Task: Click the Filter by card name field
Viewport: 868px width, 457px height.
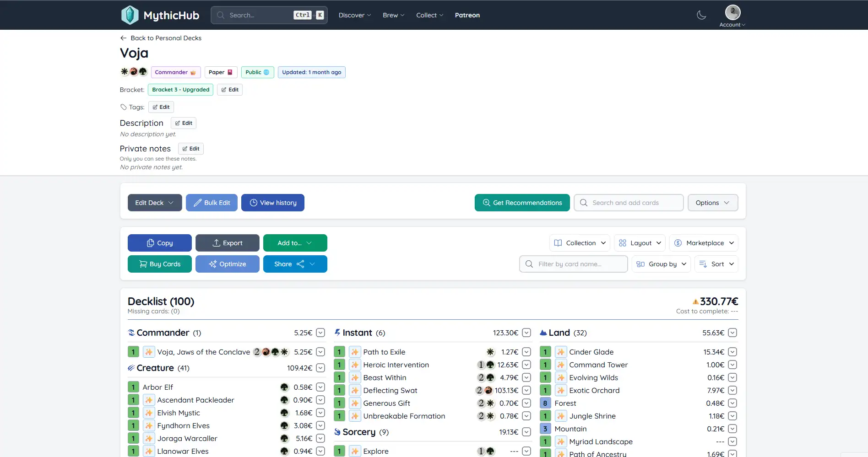Action: pyautogui.click(x=573, y=264)
